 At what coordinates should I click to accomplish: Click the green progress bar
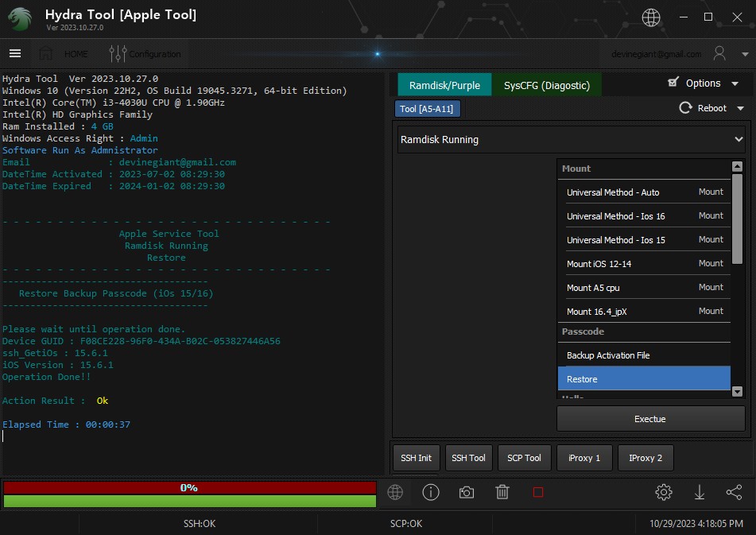189,501
